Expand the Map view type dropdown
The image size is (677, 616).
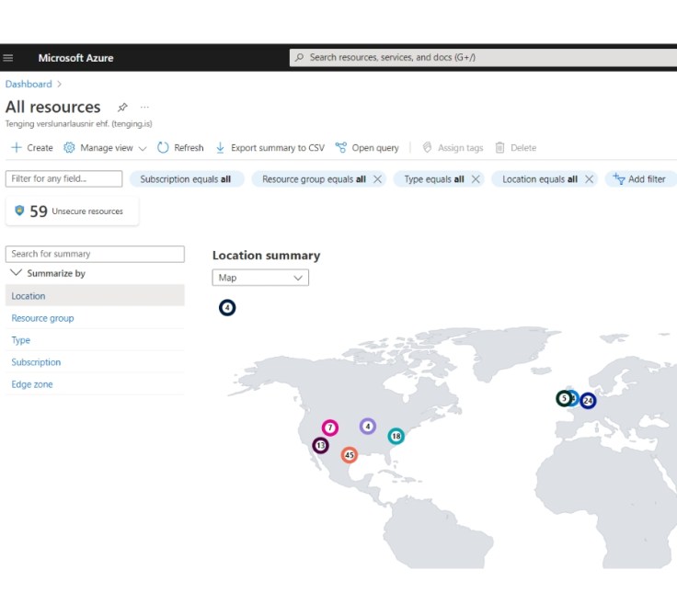tap(260, 278)
